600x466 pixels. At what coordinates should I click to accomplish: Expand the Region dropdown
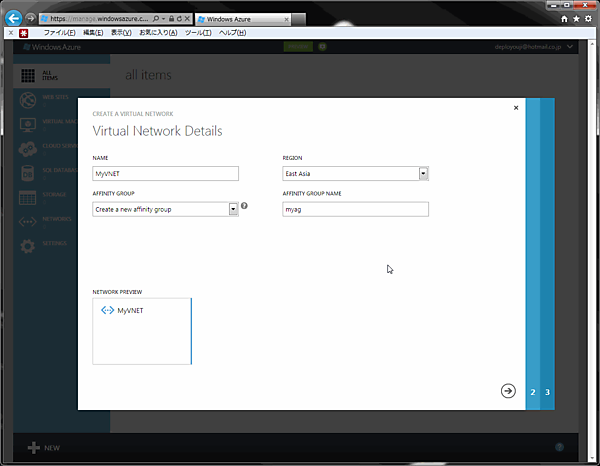point(423,173)
